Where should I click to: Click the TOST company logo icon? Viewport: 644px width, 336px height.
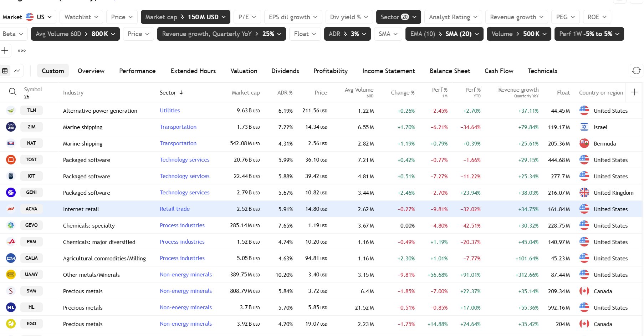(11, 160)
